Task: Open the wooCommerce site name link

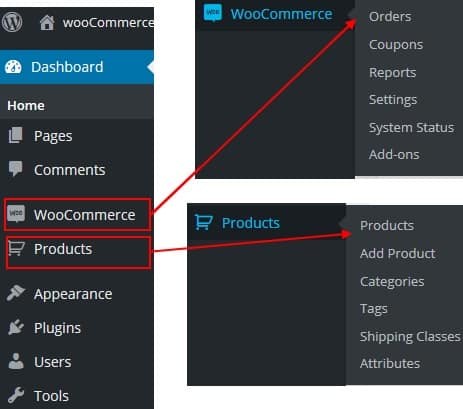Action: pyautogui.click(x=108, y=23)
